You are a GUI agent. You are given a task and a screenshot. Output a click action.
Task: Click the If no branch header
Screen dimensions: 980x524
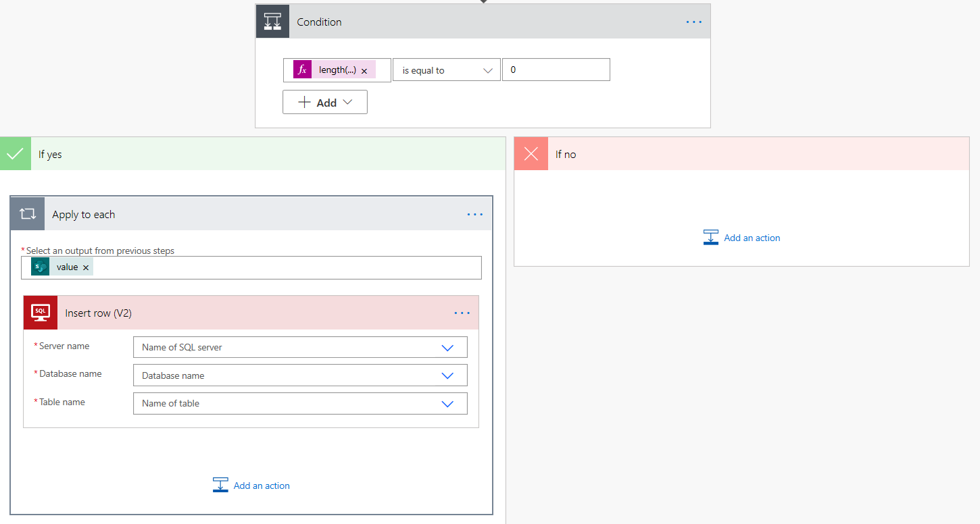tap(742, 153)
